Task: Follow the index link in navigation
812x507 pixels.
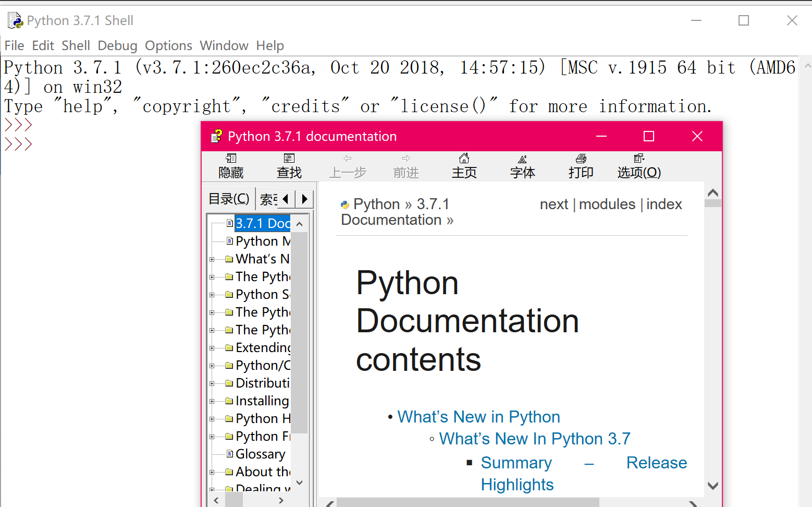Action: tap(664, 204)
